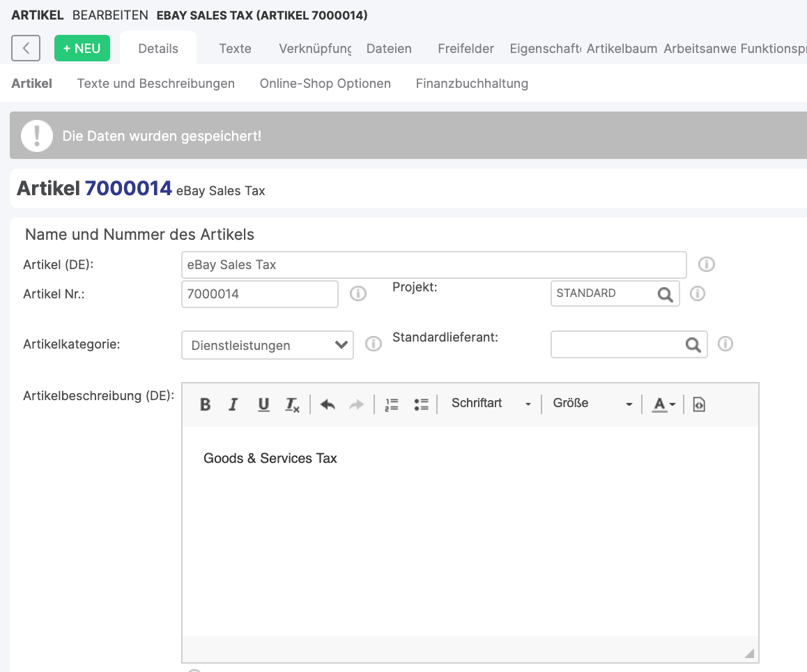Click magnifier in Standardlieferant field
Viewport: 807px width, 672px height.
[693, 344]
